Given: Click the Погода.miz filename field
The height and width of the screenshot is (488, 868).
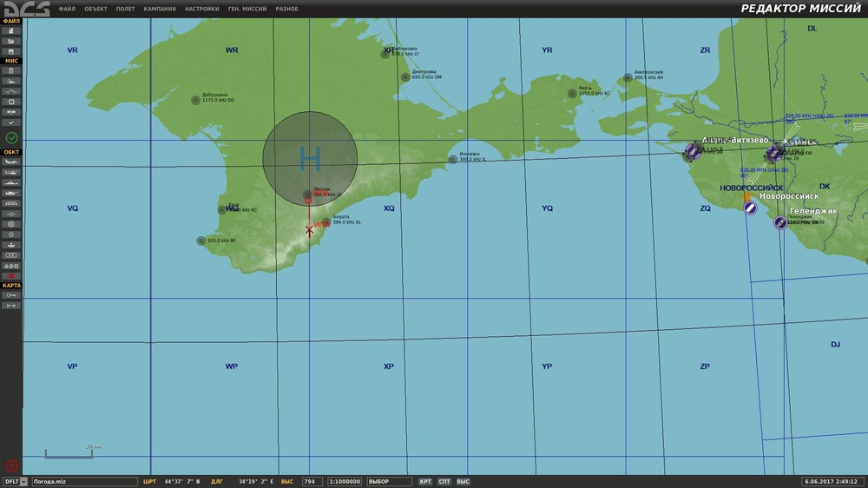Looking at the screenshot, I should [x=84, y=481].
